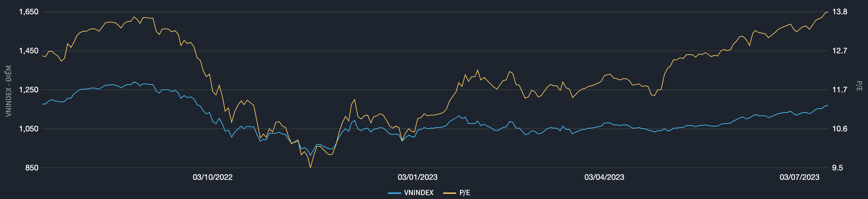Click the 11.7 right axis label

pos(839,90)
